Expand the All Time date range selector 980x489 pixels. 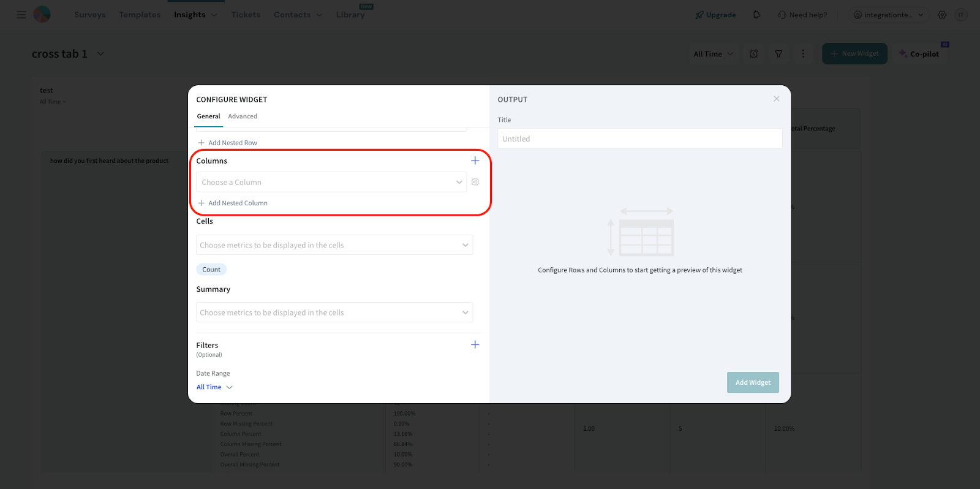(x=214, y=387)
